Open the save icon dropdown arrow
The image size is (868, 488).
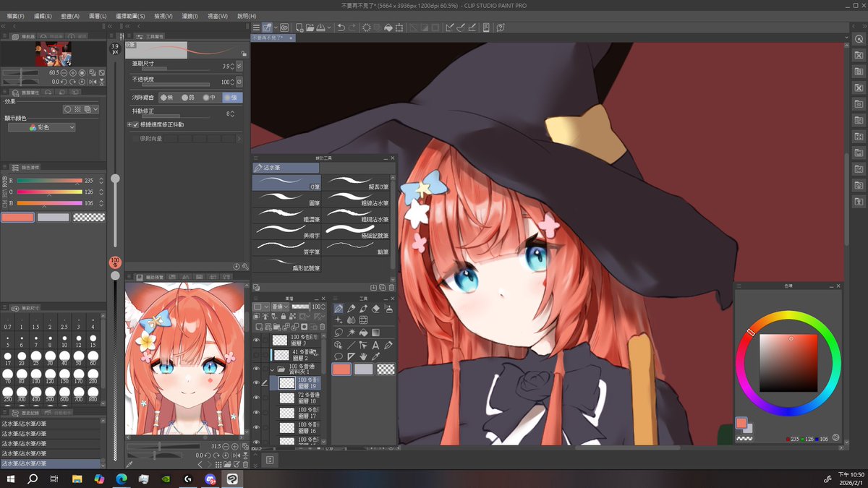(x=329, y=27)
